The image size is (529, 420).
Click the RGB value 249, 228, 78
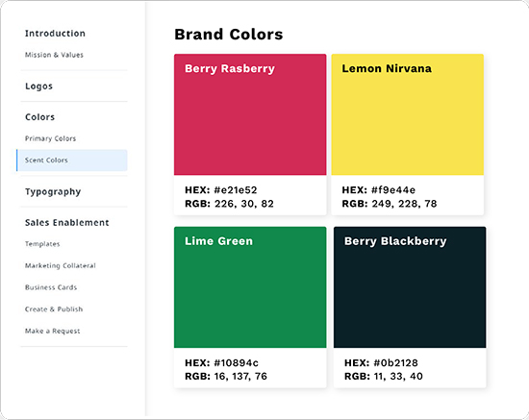pyautogui.click(x=404, y=204)
